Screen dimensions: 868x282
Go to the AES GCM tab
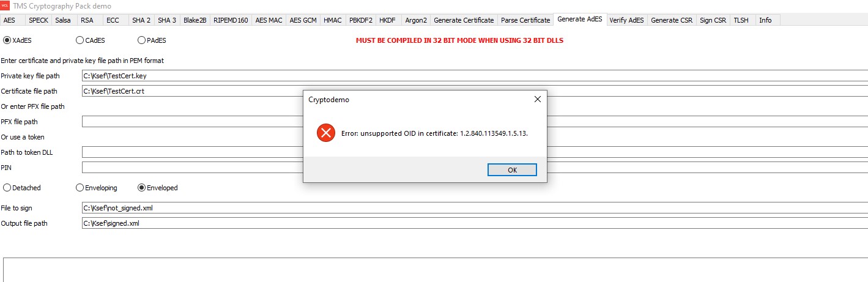click(303, 20)
